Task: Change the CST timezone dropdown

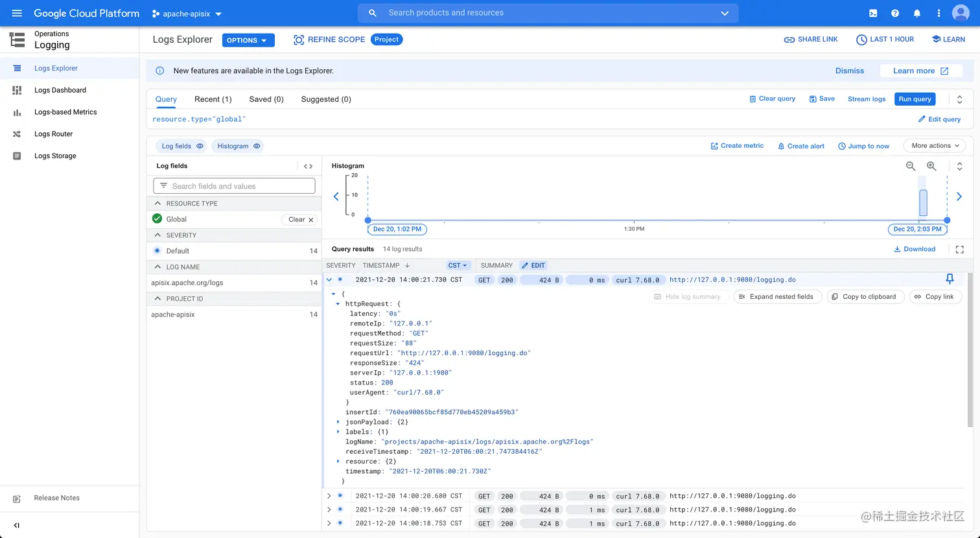Action: point(458,265)
